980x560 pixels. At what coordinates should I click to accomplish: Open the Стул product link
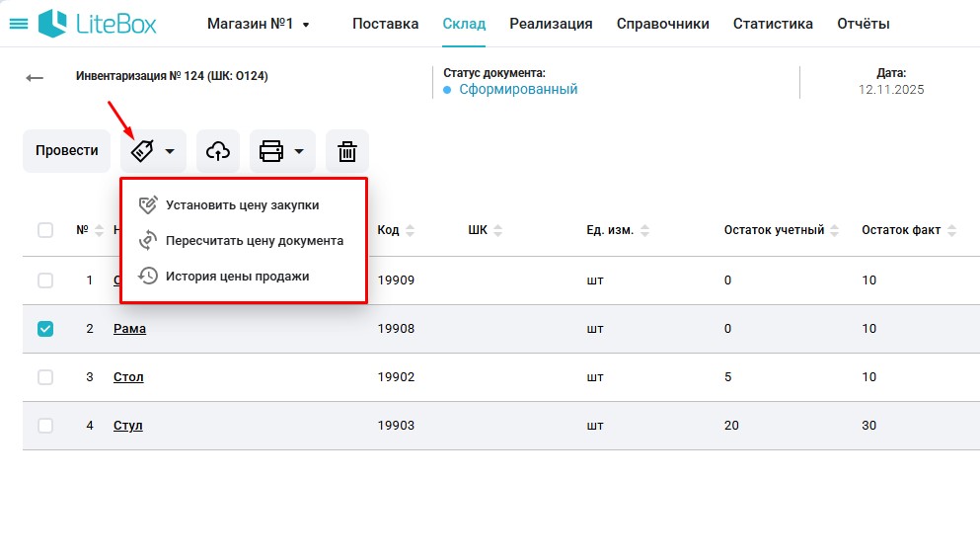click(x=127, y=426)
